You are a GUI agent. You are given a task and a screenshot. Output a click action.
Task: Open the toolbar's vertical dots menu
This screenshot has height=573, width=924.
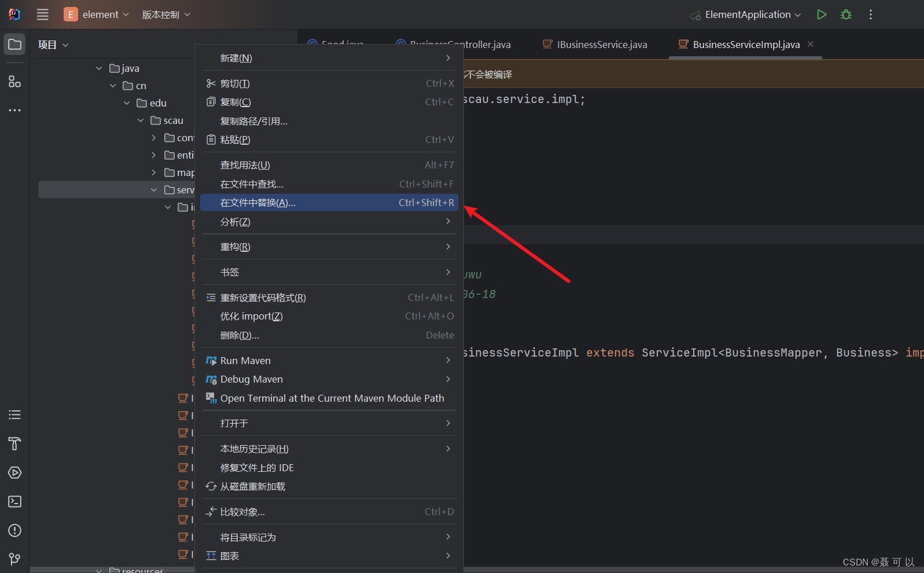tap(871, 14)
